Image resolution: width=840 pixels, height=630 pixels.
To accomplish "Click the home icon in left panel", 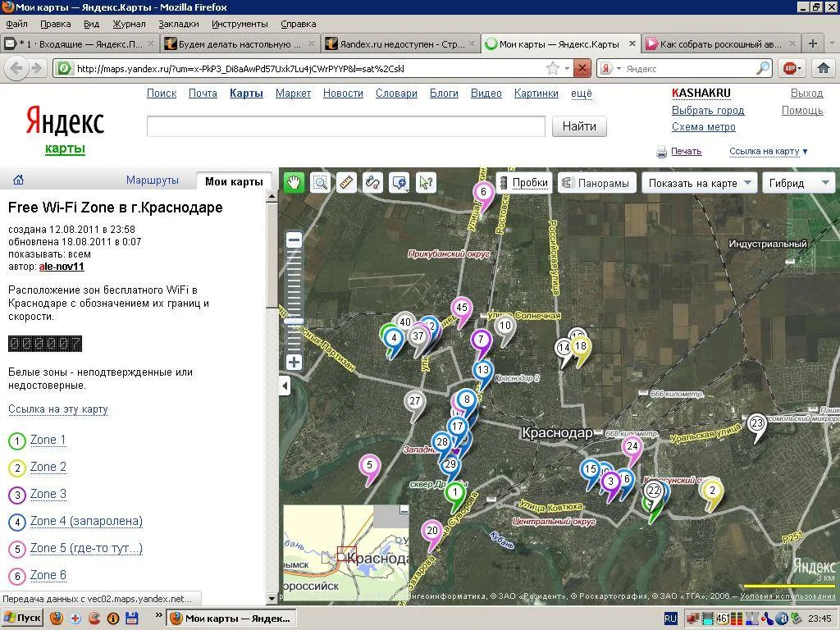I will 18,180.
